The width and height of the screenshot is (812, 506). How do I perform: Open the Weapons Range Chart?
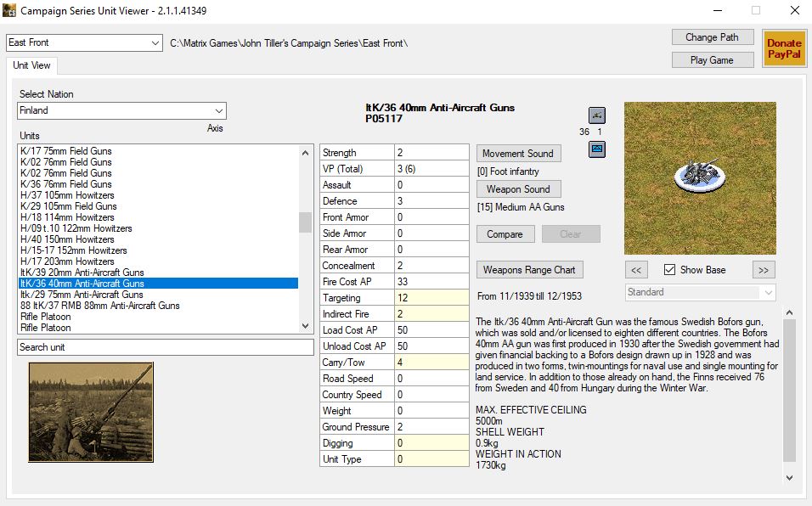click(529, 270)
